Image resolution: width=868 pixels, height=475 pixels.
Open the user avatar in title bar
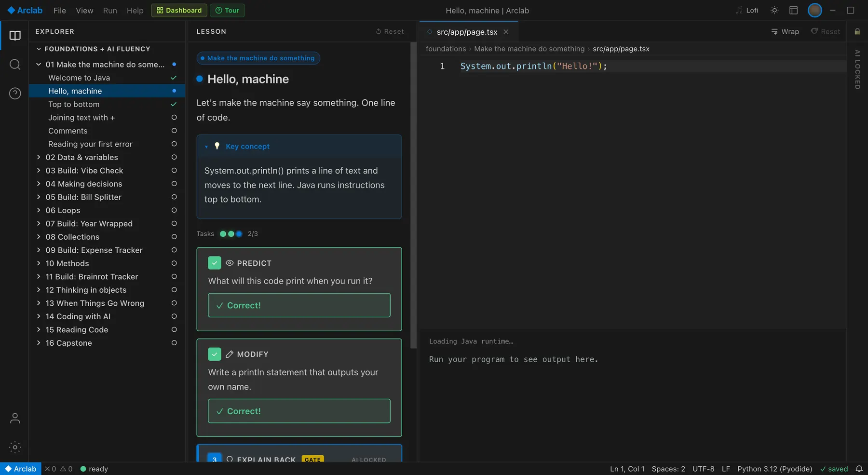[815, 10]
